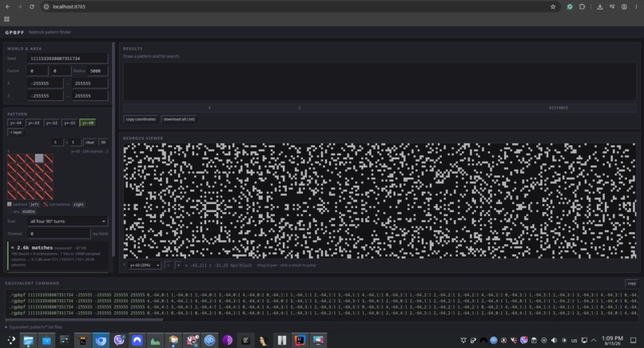Select the y=-62 layer tab
Image resolution: width=644 pixels, height=348 pixels.
[52, 122]
